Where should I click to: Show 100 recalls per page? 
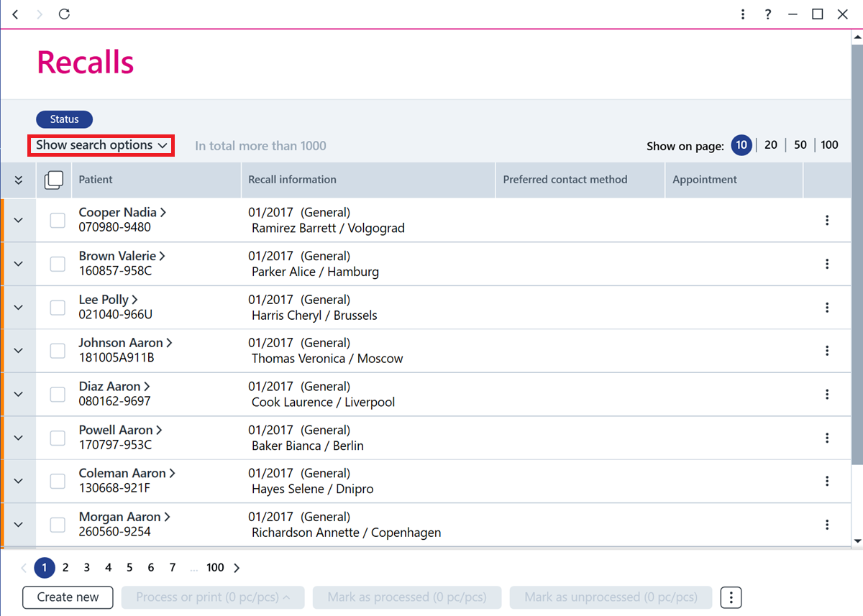829,145
